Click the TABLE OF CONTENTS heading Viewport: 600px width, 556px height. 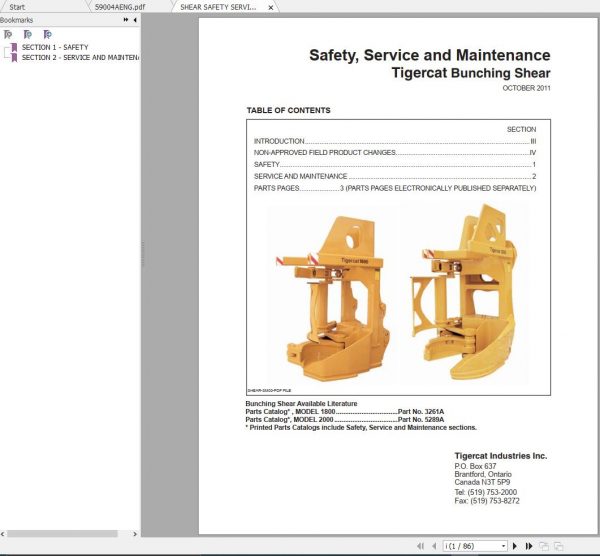pos(289,111)
